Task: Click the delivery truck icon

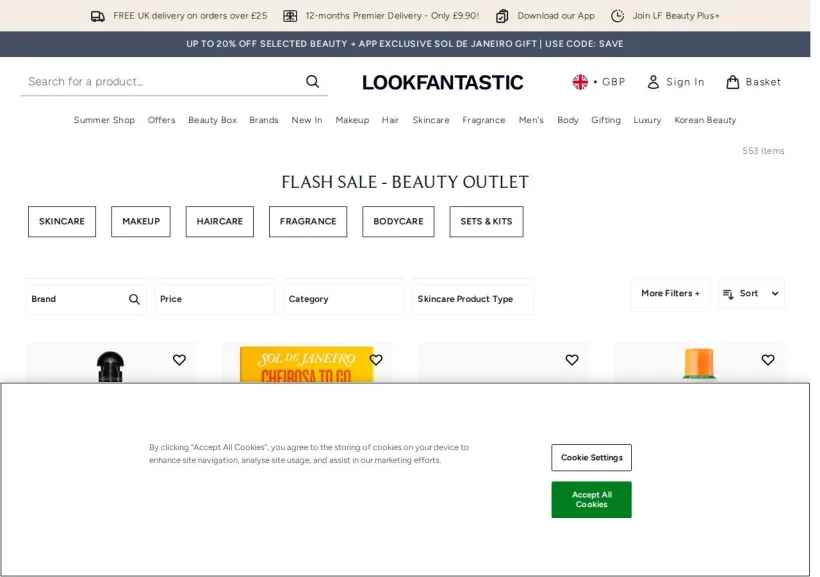Action: point(98,16)
